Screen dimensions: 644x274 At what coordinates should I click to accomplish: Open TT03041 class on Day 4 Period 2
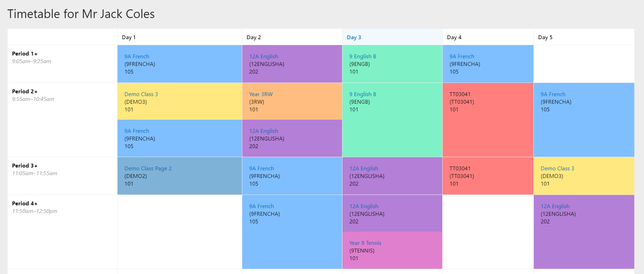click(x=460, y=94)
